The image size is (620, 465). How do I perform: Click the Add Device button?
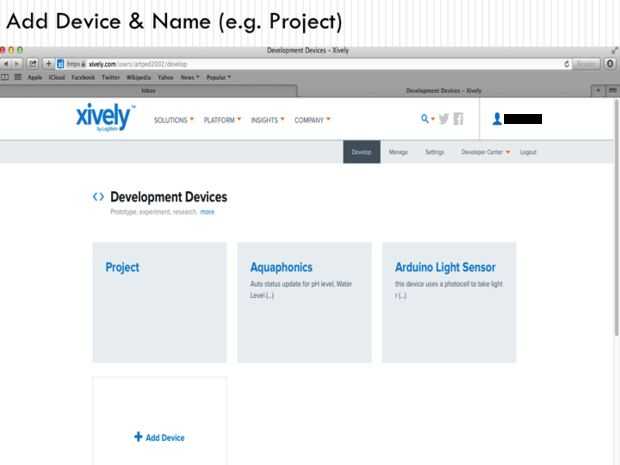(159, 437)
